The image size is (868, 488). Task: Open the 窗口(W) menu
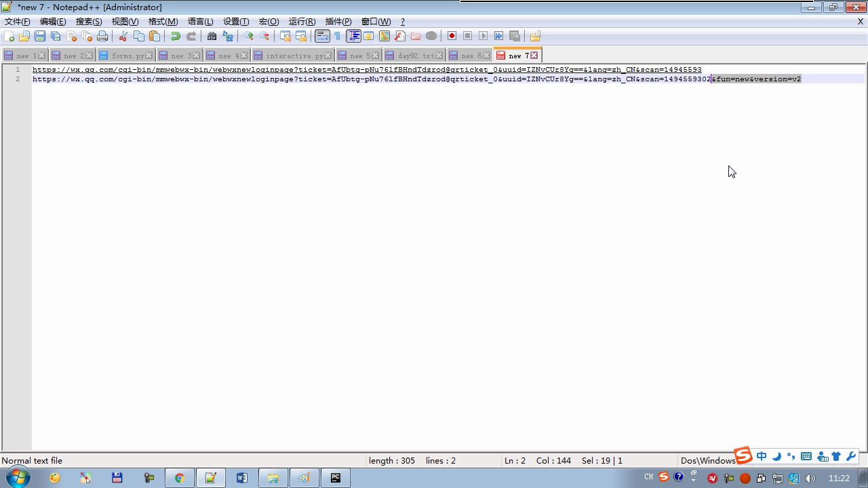click(x=376, y=22)
